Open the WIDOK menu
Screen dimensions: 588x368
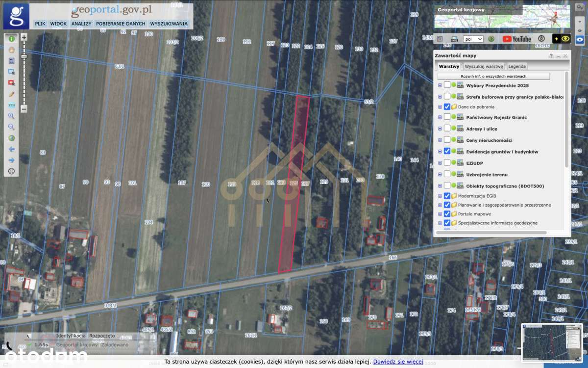[x=58, y=24]
